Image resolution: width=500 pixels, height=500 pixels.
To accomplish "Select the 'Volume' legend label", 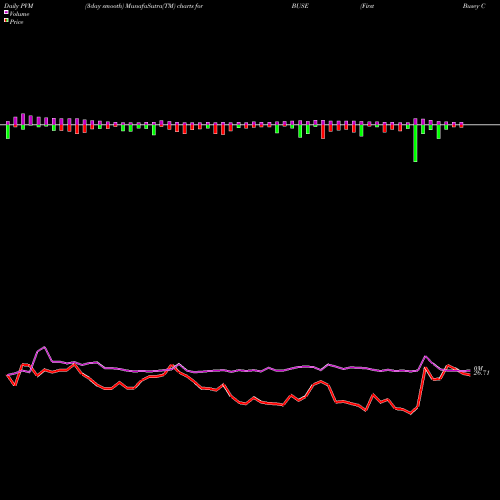I will 19,14.
